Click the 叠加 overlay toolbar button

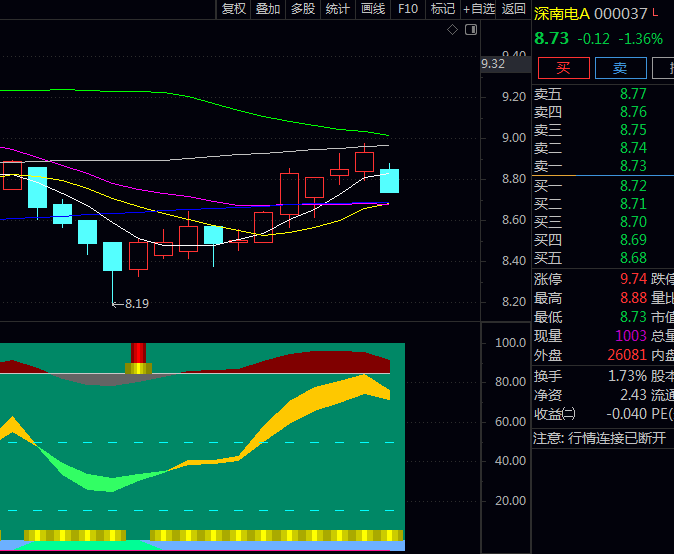(x=268, y=9)
